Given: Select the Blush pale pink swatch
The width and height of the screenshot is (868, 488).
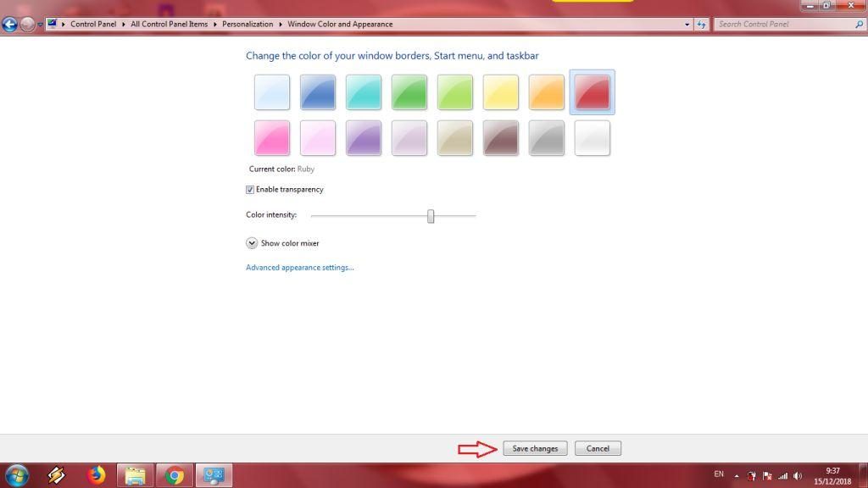Looking at the screenshot, I should tap(318, 138).
